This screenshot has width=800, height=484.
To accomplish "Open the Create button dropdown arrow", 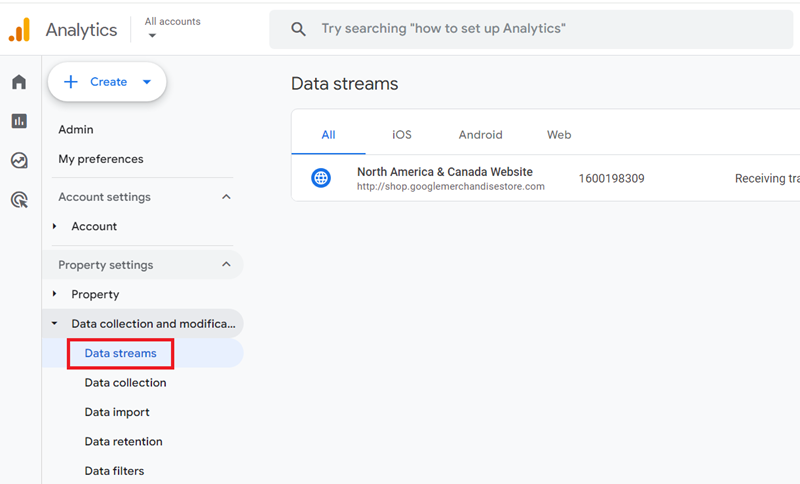I will click(x=147, y=82).
